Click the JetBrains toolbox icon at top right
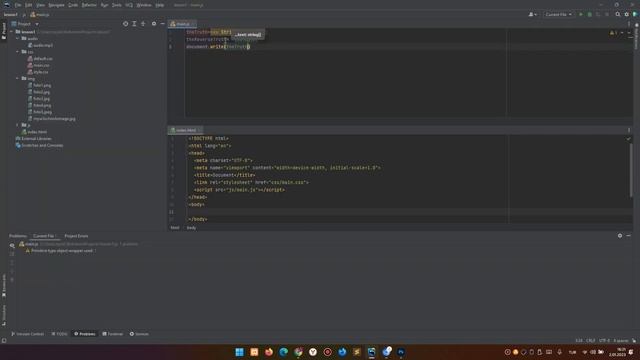 point(635,14)
